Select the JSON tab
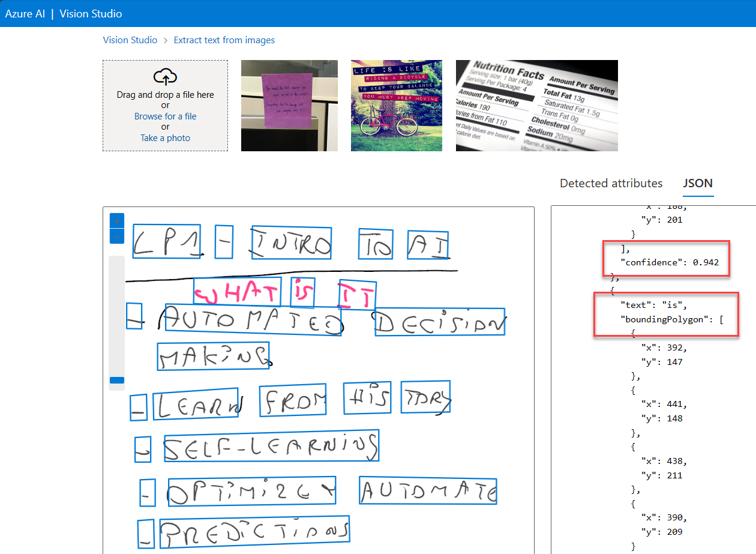Screen dimensions: 756x554 (x=698, y=183)
